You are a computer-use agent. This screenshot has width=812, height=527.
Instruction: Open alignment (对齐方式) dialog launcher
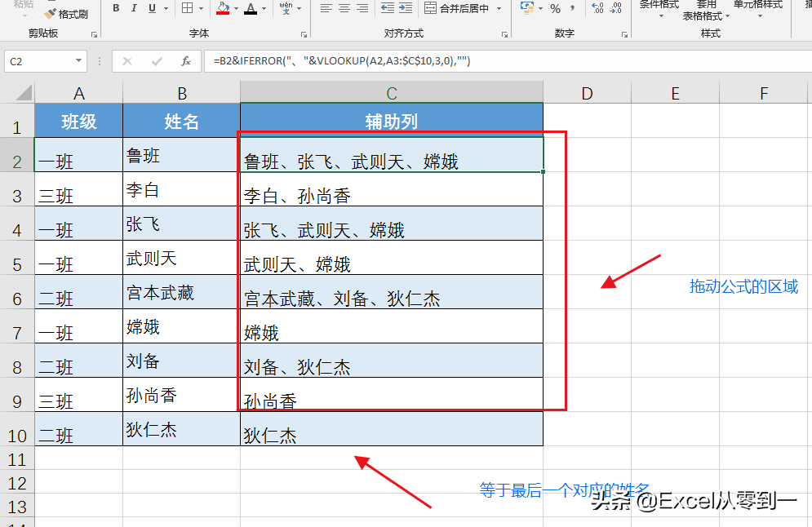[x=504, y=35]
